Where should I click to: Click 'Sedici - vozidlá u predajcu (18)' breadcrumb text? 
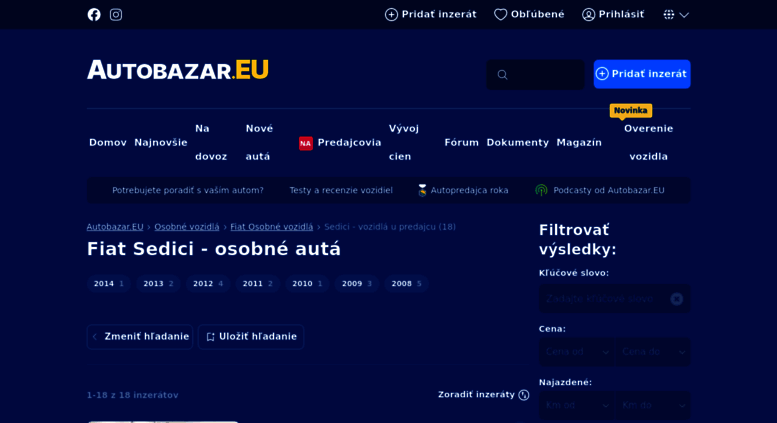(390, 227)
